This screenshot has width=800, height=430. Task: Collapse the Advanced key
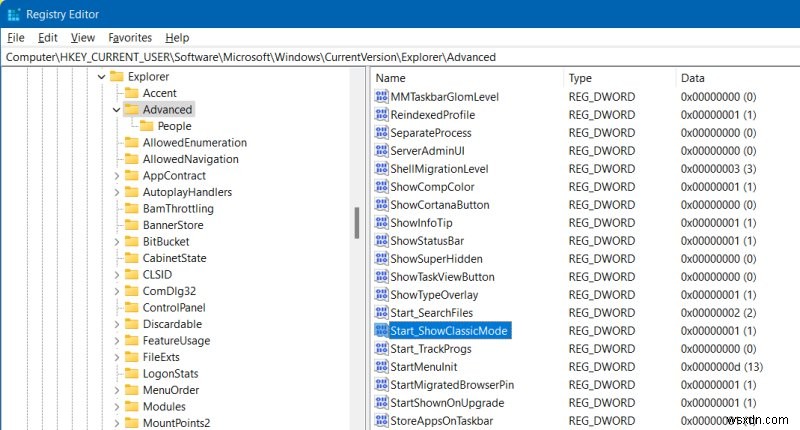click(116, 110)
